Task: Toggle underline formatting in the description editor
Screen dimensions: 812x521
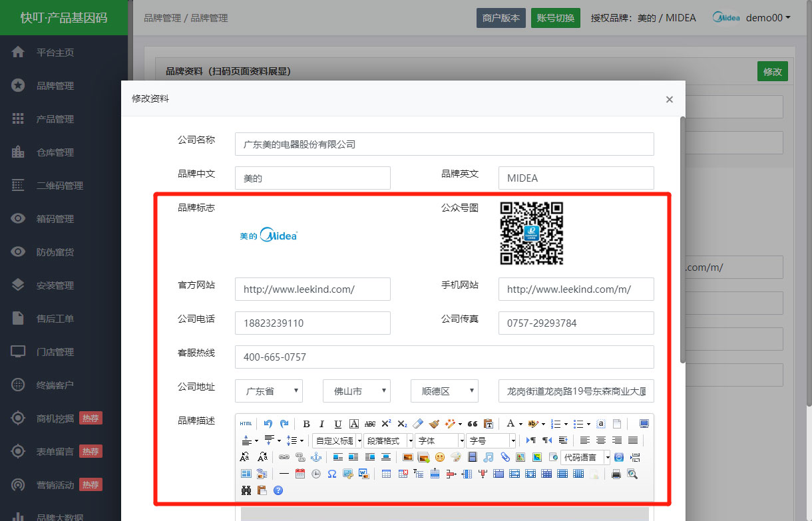Action: pyautogui.click(x=338, y=424)
